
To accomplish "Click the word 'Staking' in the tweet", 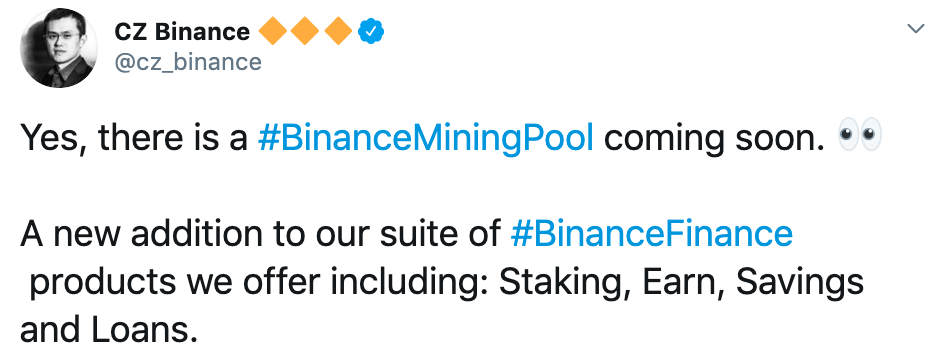I will coord(565,283).
